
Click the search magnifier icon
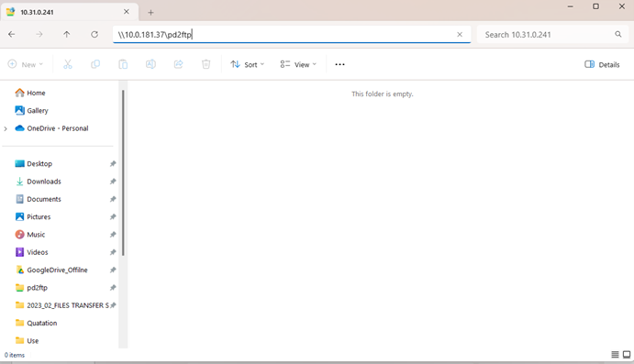(617, 34)
